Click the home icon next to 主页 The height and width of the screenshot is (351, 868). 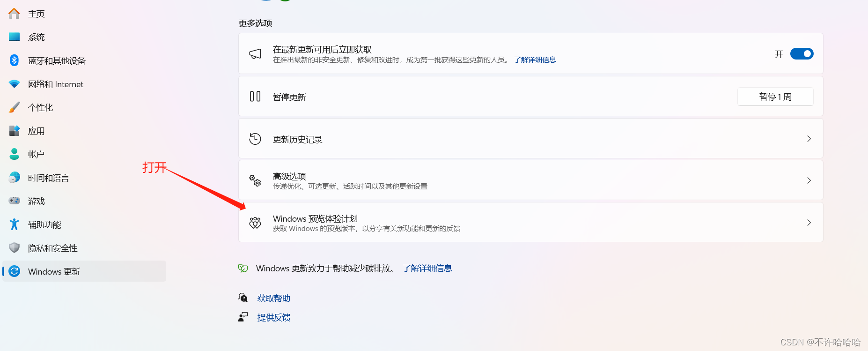point(14,14)
